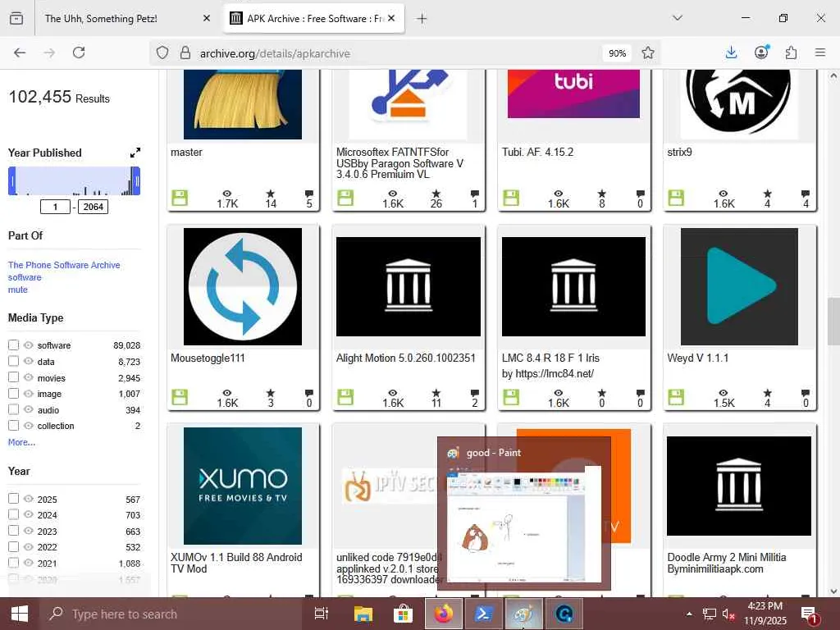Viewport: 840px width, 630px height.
Task: Open a new browser tab
Action: click(x=422, y=19)
